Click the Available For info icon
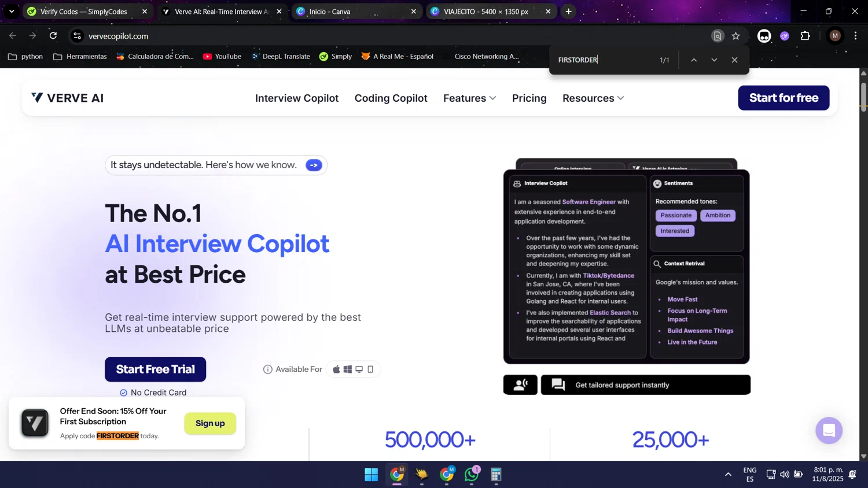Screen dimensions: 868x488 267,369
